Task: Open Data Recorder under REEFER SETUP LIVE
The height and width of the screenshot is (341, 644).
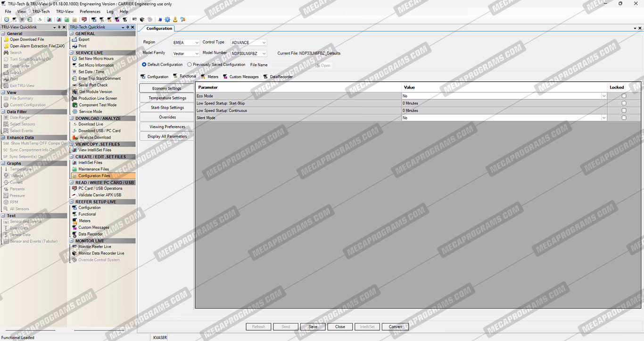Action: (91, 234)
